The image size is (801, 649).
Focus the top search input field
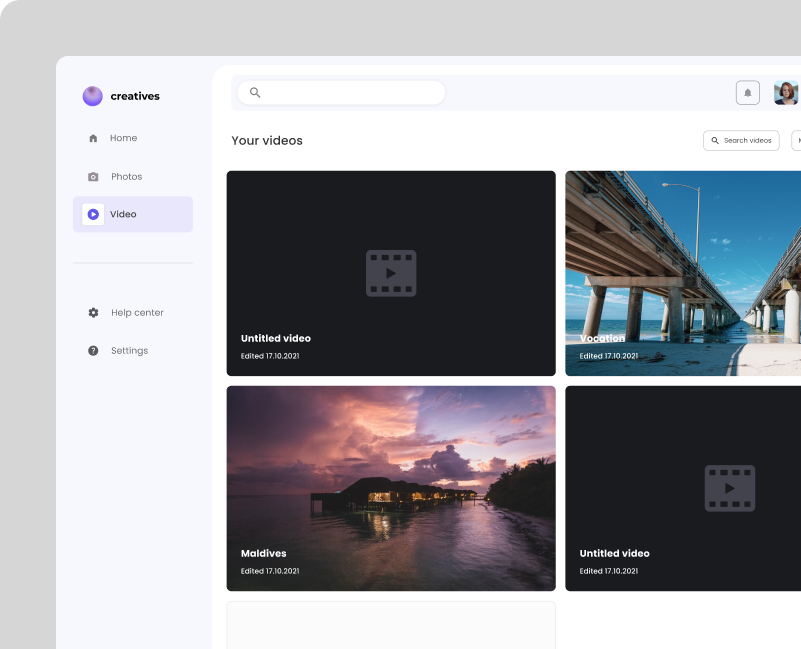coord(341,92)
